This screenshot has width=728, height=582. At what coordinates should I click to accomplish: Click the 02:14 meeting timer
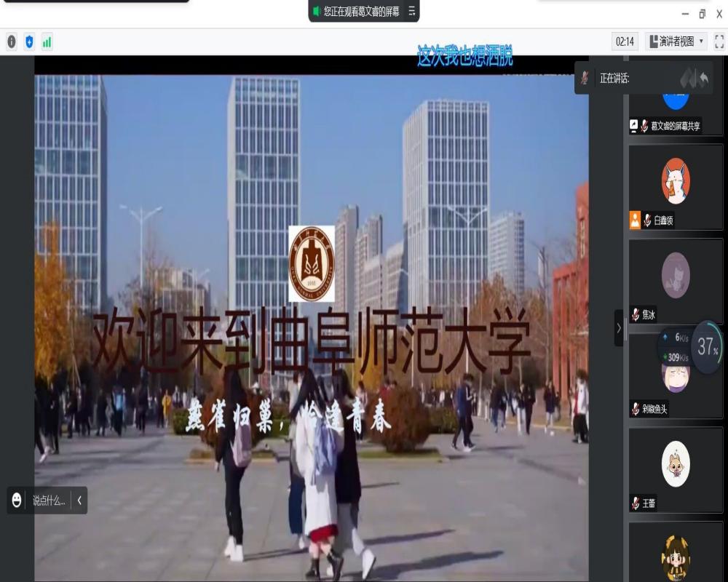[x=625, y=41]
